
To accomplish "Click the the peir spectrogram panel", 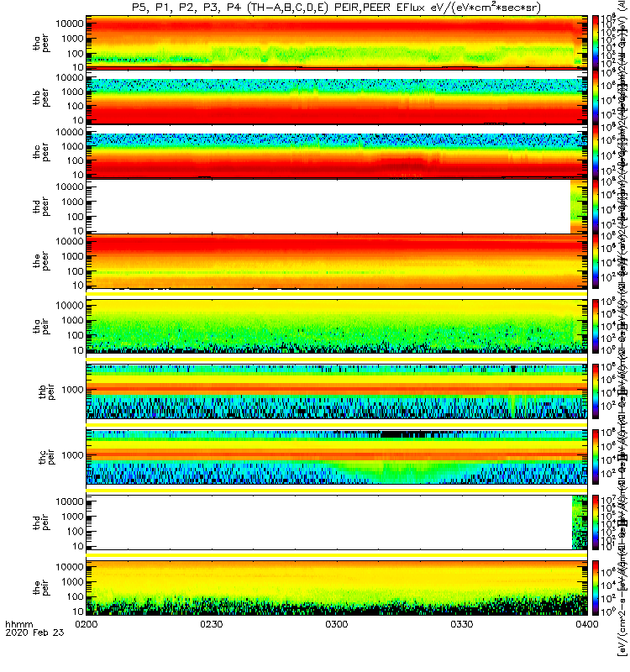I will click(x=337, y=587).
